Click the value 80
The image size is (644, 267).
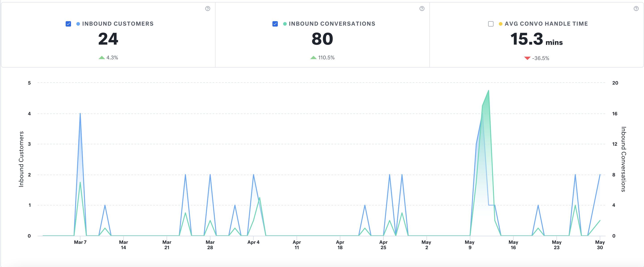322,39
